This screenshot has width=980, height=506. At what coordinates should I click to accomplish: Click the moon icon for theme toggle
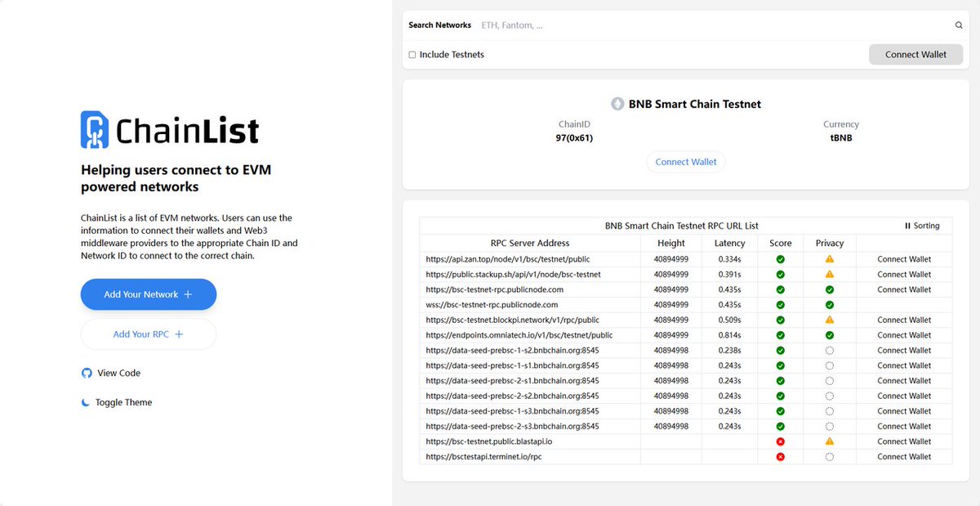(86, 402)
